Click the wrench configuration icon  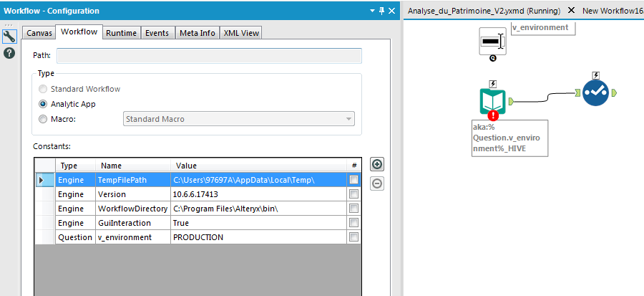pos(9,37)
